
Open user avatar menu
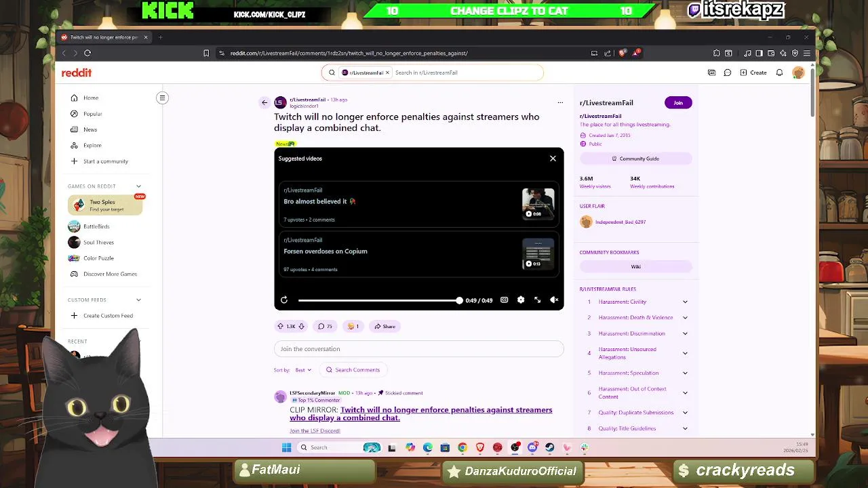[798, 73]
